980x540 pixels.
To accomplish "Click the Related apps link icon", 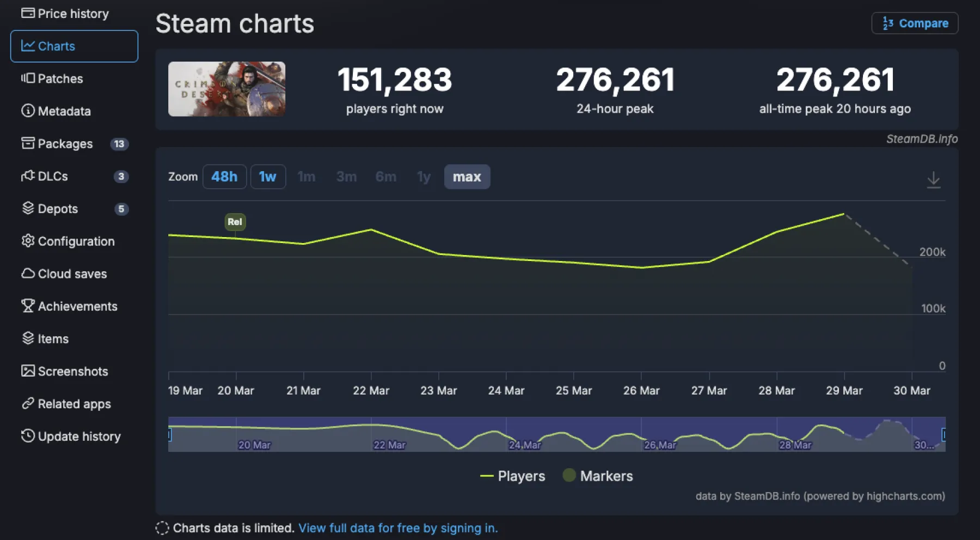I will [x=28, y=403].
